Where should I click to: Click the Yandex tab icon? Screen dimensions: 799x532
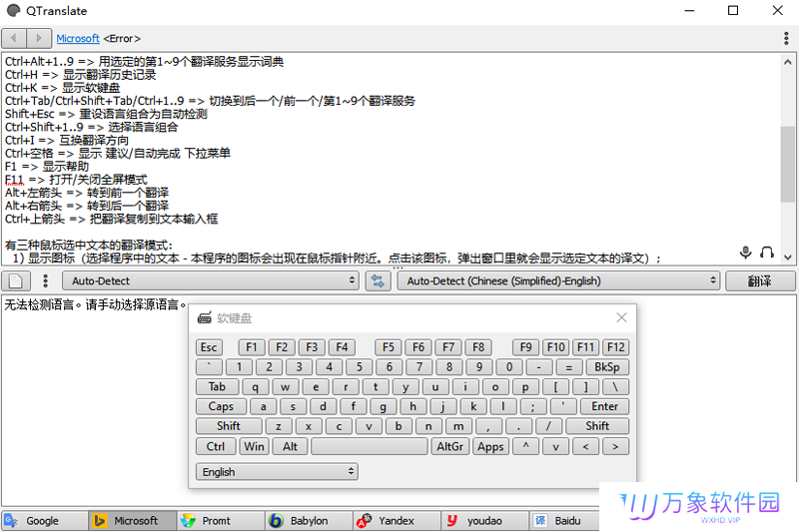364,521
